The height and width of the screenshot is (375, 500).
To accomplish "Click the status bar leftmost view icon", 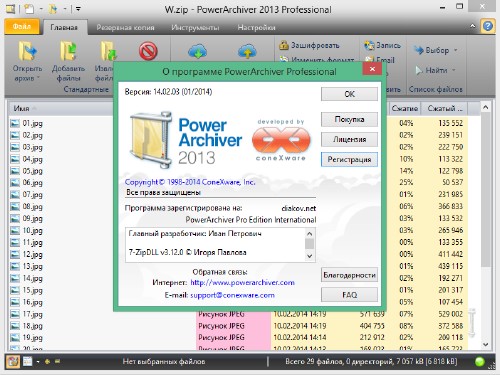I will point(13,361).
